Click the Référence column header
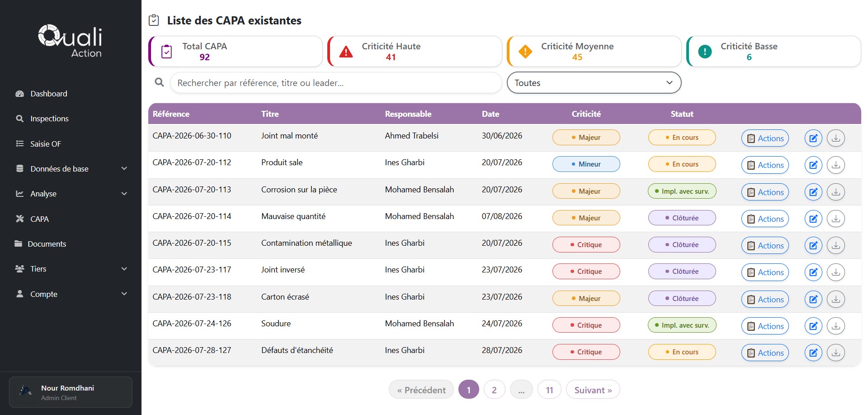The image size is (868, 415). coord(171,114)
